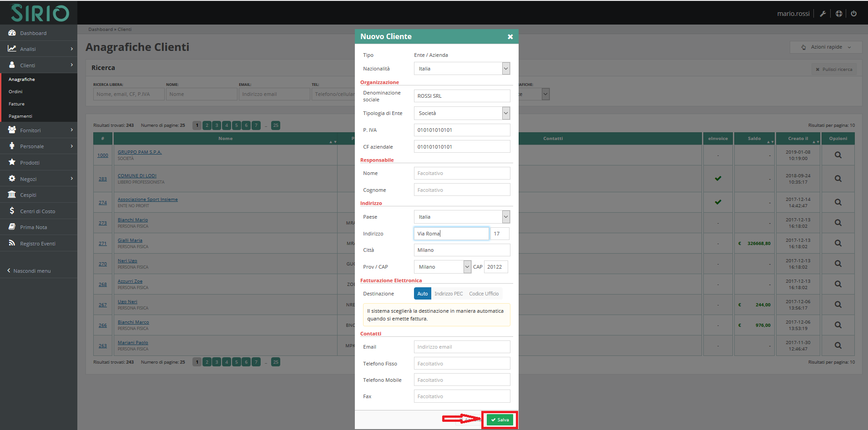
Task: Go to page 25 in bottom pagination
Action: (x=276, y=362)
